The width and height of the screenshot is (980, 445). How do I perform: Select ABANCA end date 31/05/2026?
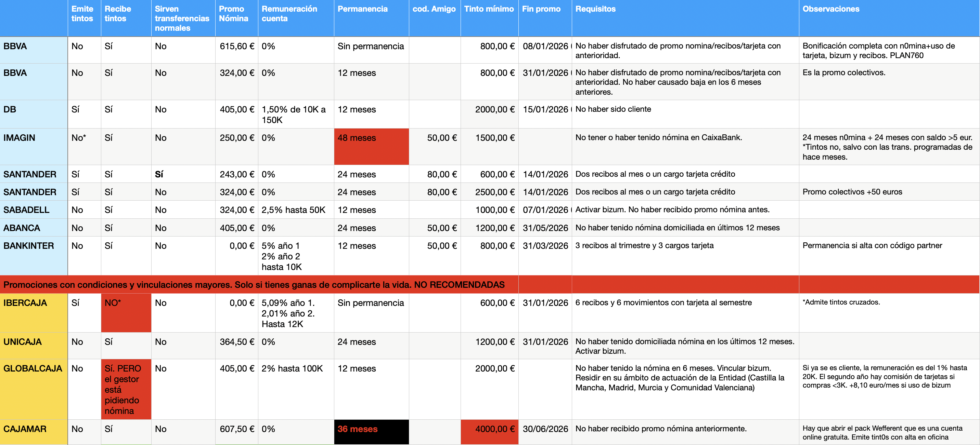click(x=545, y=228)
